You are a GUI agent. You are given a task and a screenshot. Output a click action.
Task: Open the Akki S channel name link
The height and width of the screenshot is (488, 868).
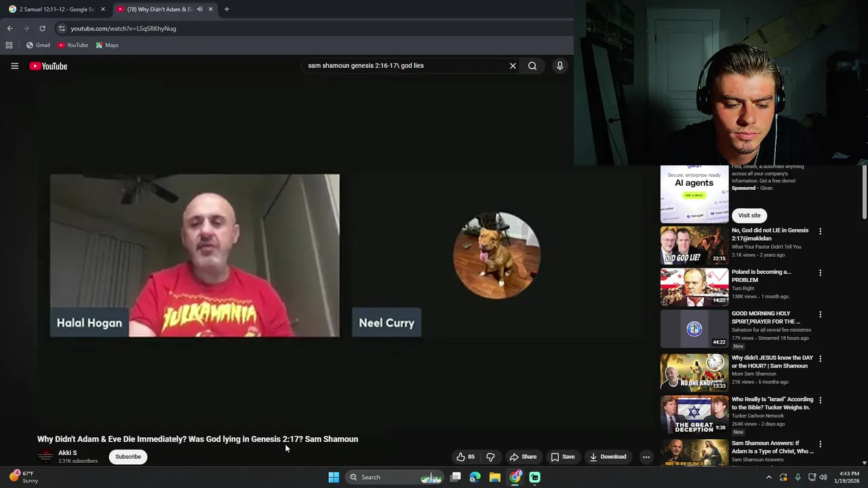(67, 453)
